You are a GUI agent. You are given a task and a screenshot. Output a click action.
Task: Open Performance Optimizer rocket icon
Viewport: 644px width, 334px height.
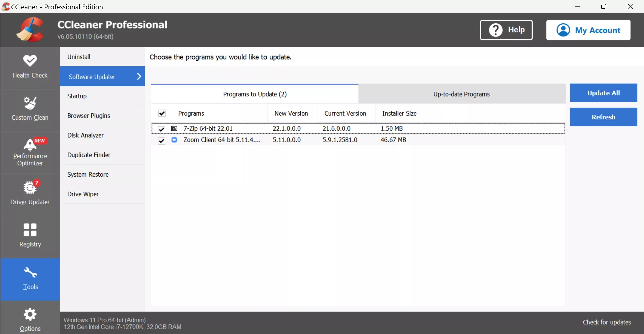30,145
